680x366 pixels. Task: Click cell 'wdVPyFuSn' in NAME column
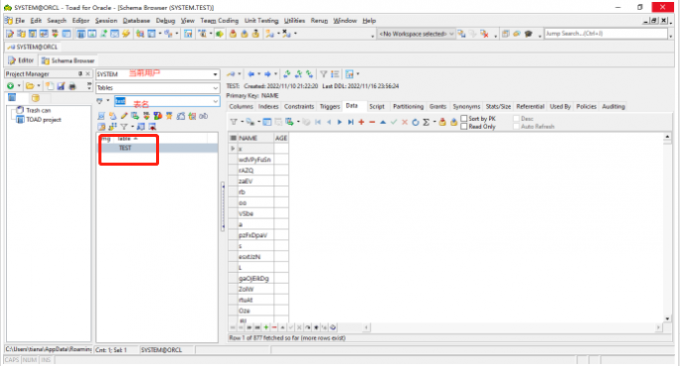click(255, 160)
